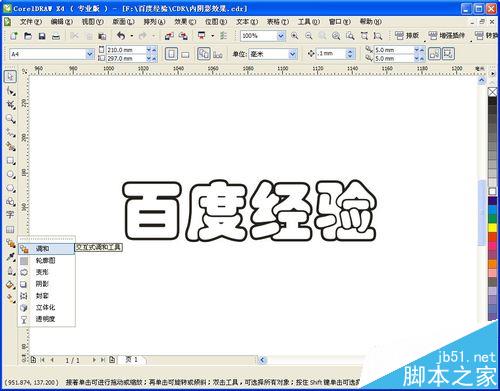Select the Polygon tool
Image resolution: width=500 pixels, height=391 pixels.
click(x=10, y=188)
